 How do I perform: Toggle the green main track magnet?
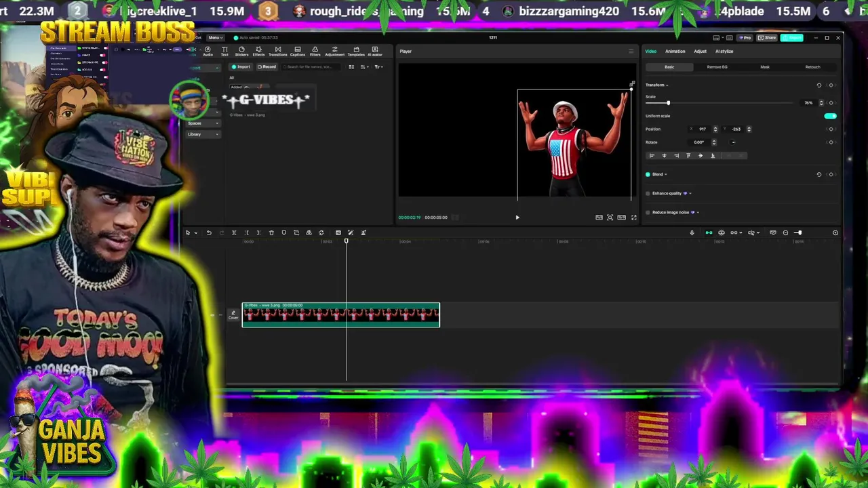tap(709, 232)
